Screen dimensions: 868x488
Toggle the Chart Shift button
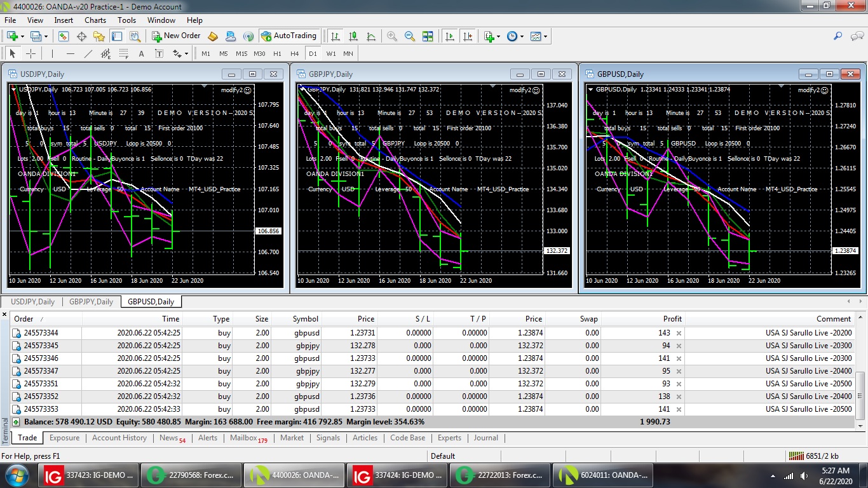click(468, 36)
